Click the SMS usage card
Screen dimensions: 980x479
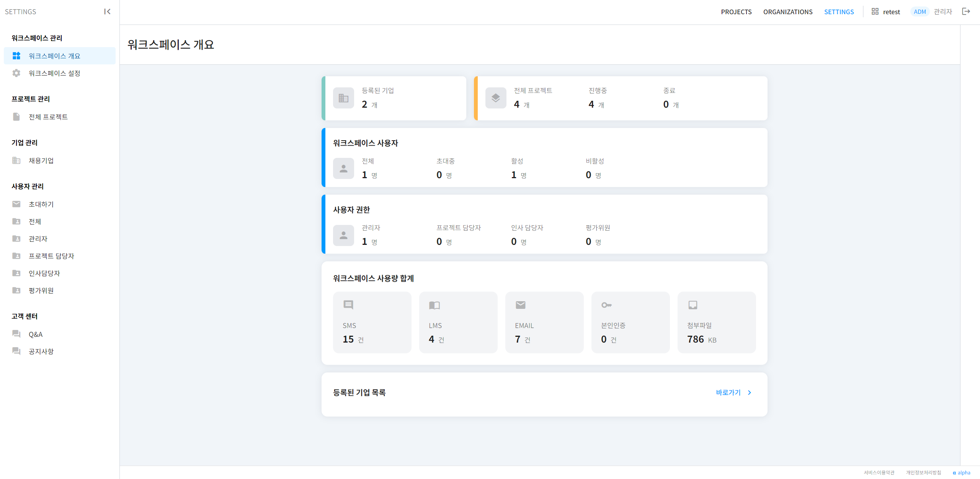coord(372,322)
